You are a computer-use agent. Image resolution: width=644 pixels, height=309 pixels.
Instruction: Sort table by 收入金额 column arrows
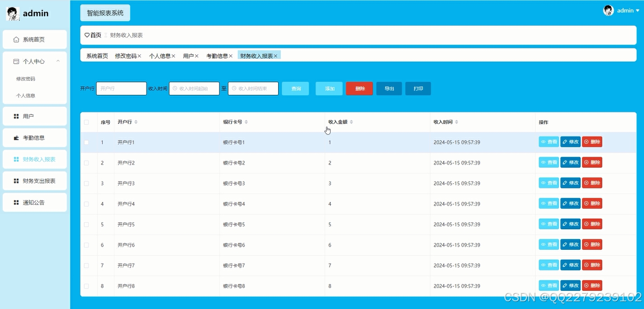tap(351, 122)
